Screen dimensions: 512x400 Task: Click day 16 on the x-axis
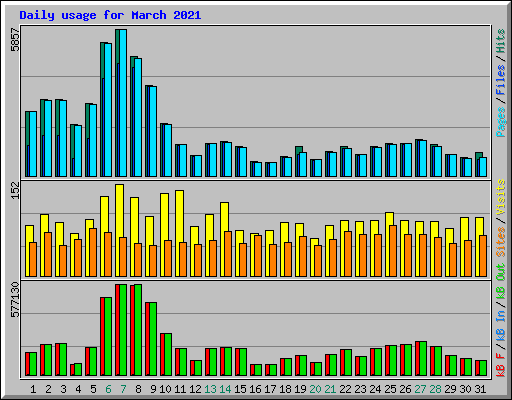tap(255, 389)
